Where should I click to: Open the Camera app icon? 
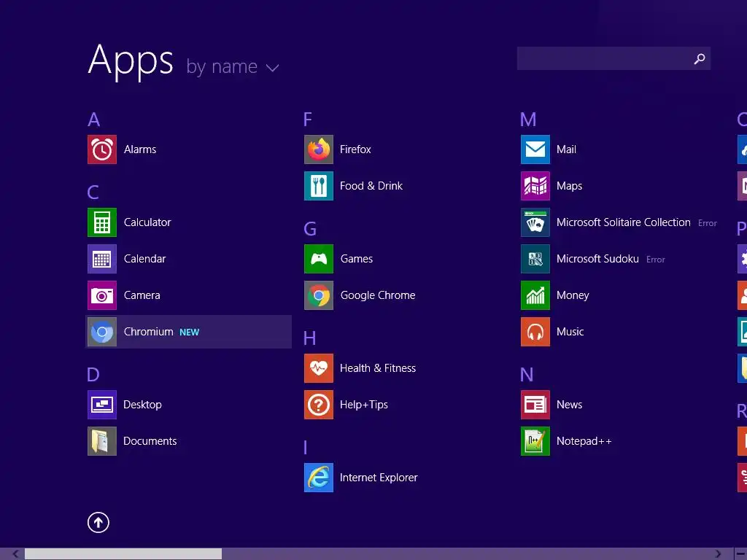click(102, 295)
